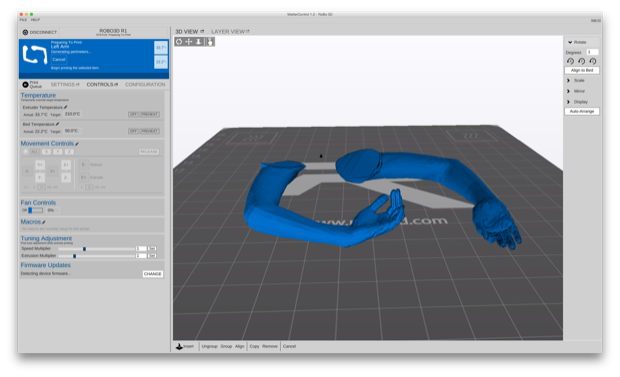Click extruder Target temperature field
The height and width of the screenshot is (377, 620).
[x=72, y=114]
